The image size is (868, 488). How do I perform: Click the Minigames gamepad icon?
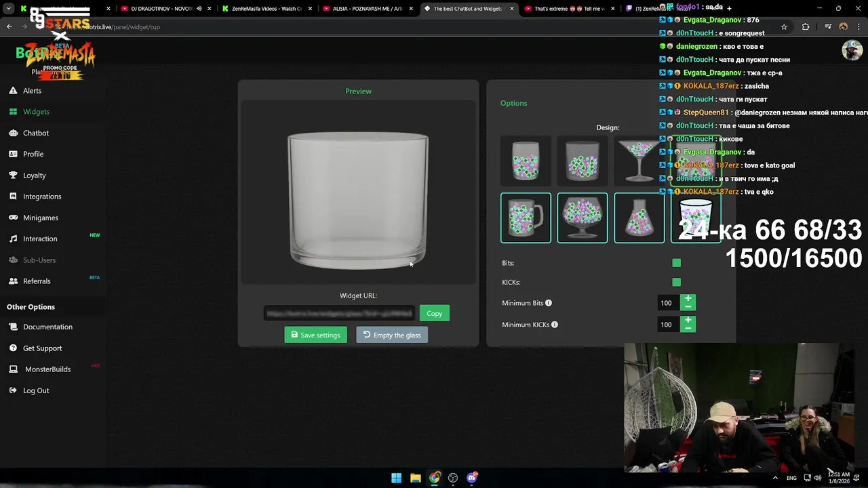pos(13,218)
